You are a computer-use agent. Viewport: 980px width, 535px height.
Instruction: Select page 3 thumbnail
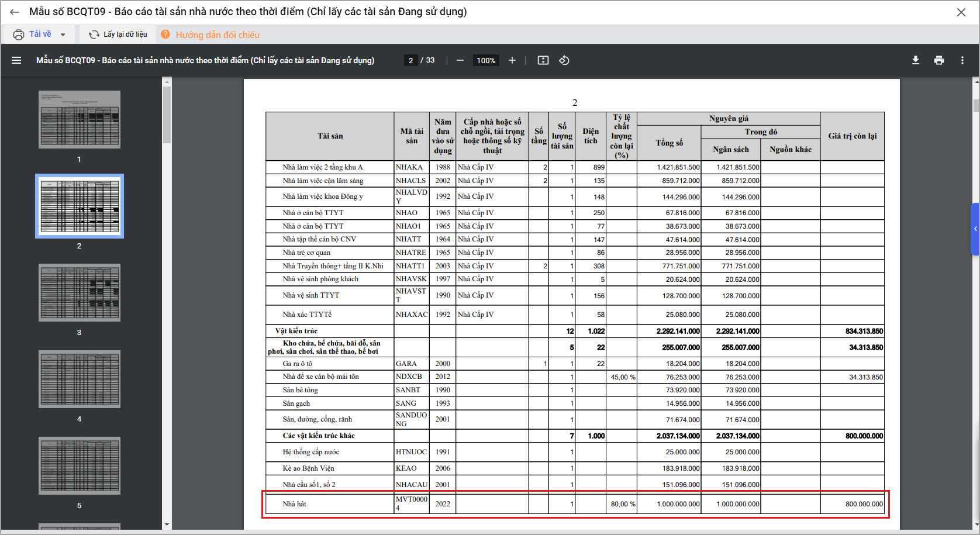coord(80,292)
